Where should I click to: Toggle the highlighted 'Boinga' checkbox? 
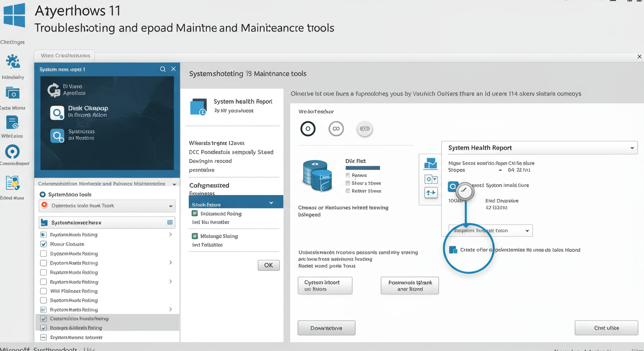coord(43,328)
